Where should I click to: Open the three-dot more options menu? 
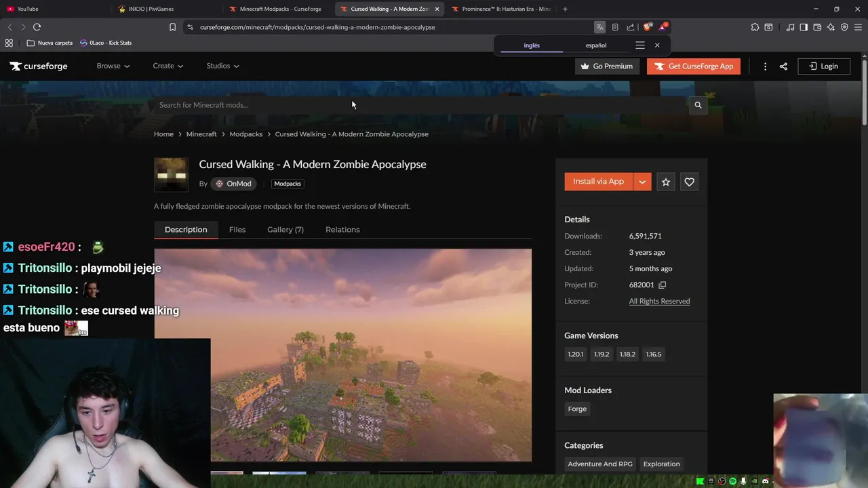[x=765, y=66]
